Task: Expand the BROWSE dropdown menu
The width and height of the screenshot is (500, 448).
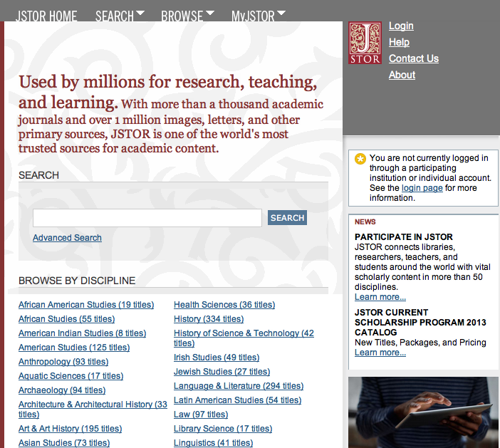Action: tap(187, 16)
